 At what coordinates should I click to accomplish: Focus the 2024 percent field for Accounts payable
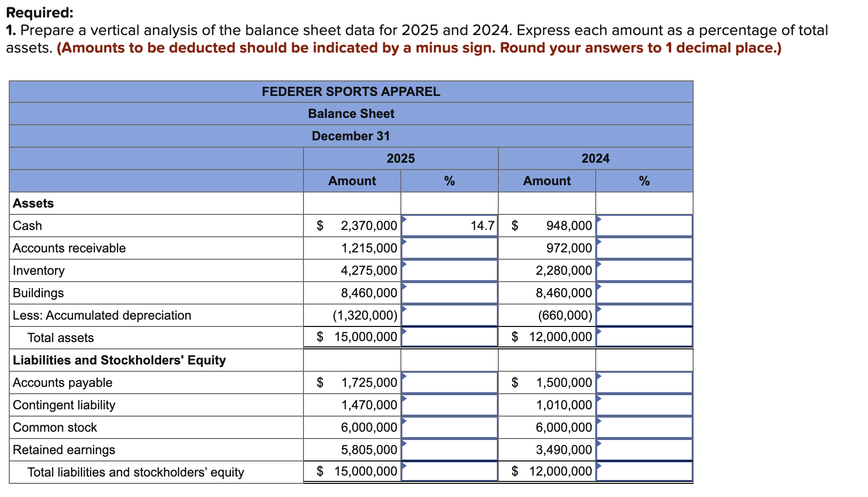[644, 382]
